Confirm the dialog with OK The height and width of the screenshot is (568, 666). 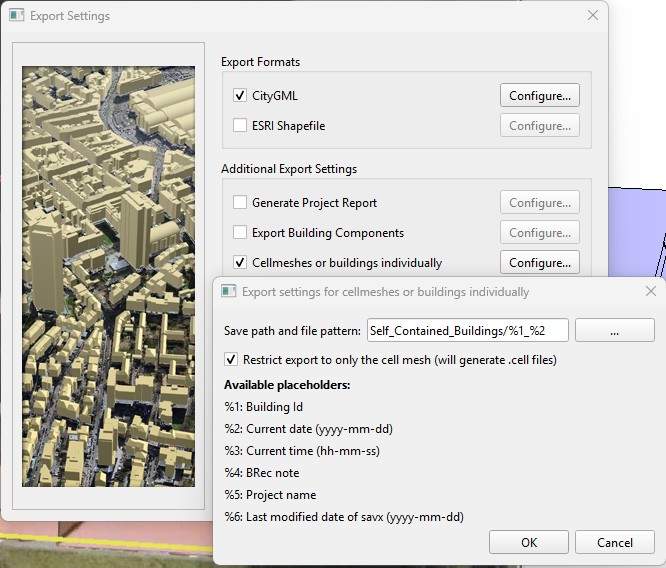(x=529, y=542)
